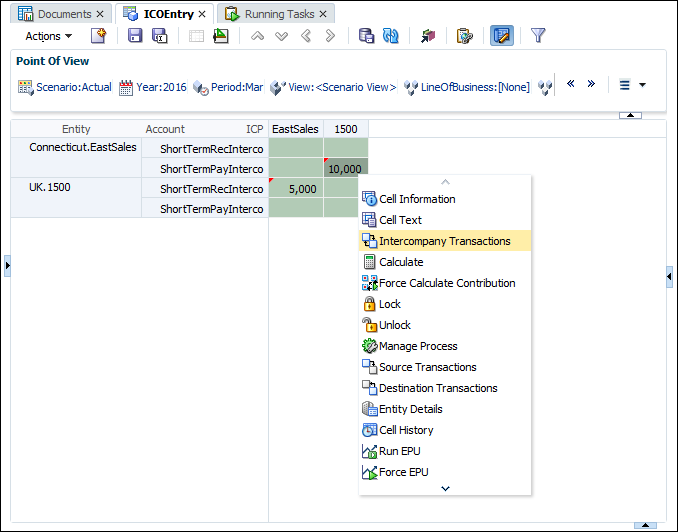Select Intercompany Transactions menu item
Viewport: 678px width, 532px height.
point(445,241)
